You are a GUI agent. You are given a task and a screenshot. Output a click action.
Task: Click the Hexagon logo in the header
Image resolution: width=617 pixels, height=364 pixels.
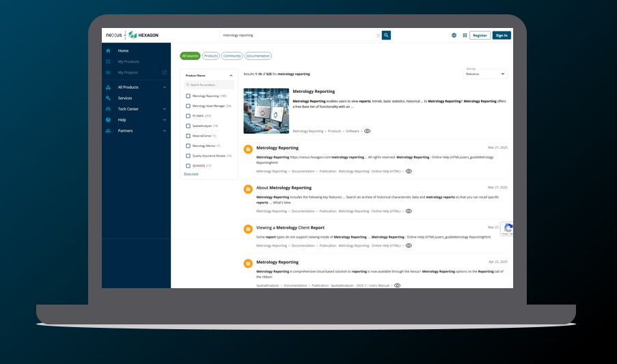[x=143, y=35]
